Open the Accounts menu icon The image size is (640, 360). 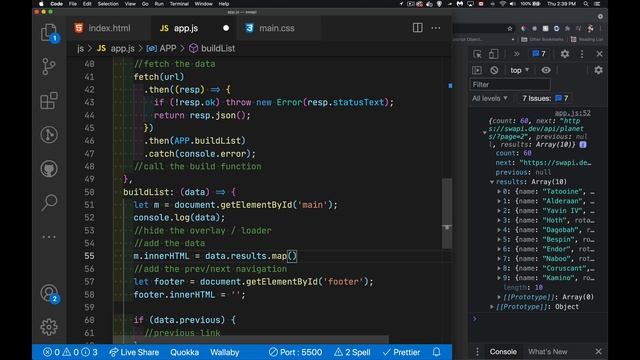tap(49, 293)
